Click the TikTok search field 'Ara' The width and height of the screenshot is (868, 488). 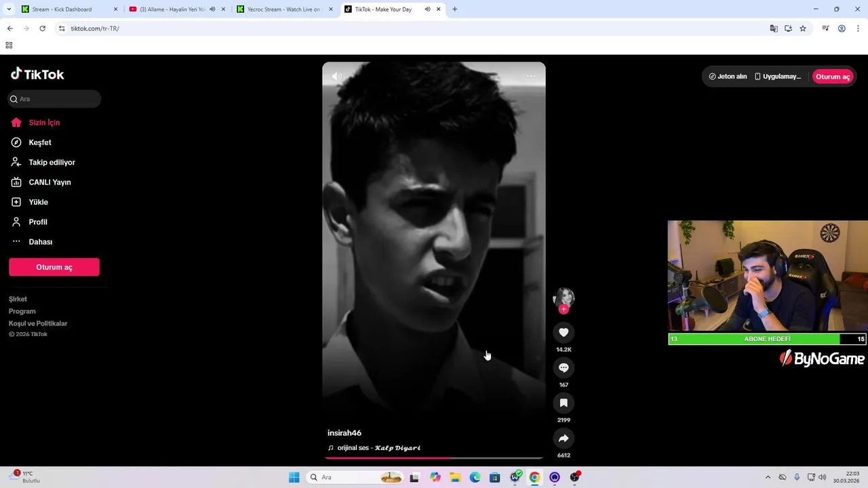[54, 99]
